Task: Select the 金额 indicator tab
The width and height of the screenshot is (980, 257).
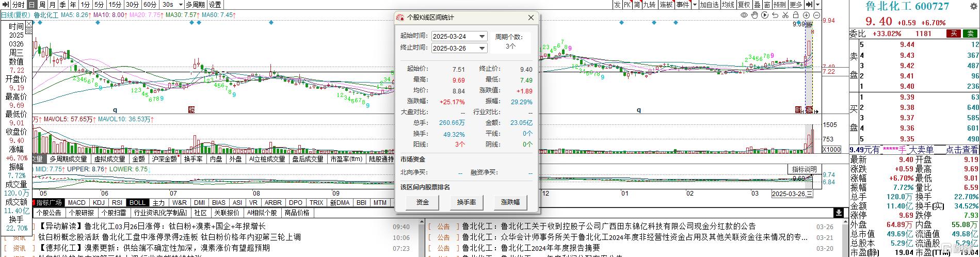Action: click(x=138, y=159)
